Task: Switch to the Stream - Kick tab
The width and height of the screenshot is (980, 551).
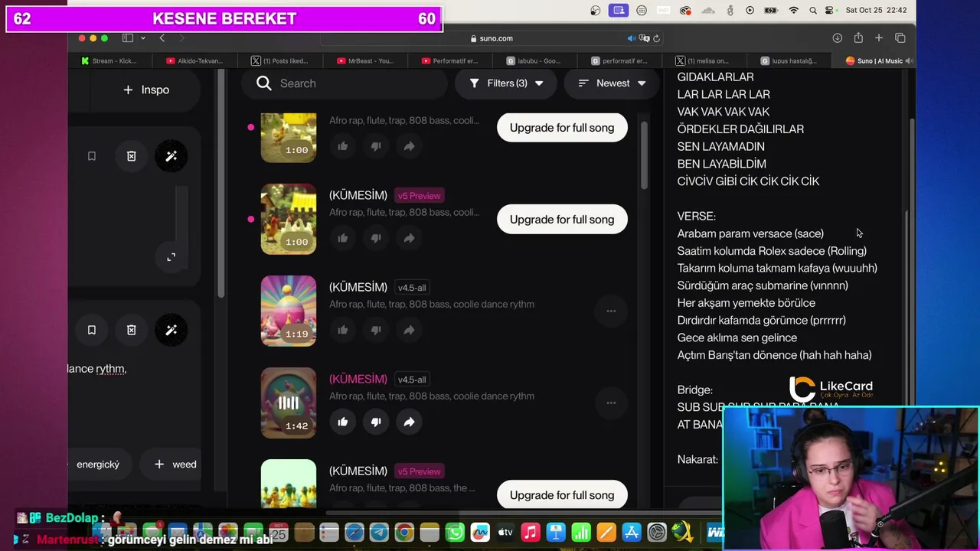Action: [x=109, y=60]
